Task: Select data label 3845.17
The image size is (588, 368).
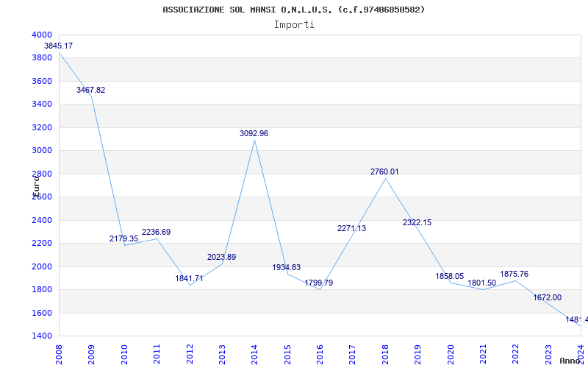Action: pyautogui.click(x=59, y=46)
